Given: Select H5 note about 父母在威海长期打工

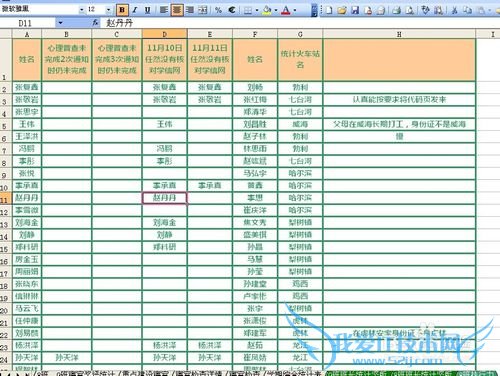Looking at the screenshot, I should point(399,124).
